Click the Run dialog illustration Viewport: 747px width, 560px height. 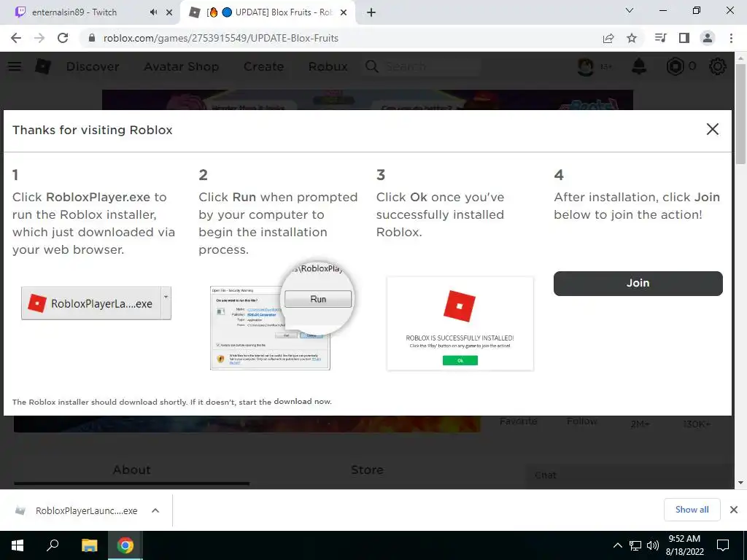282,316
